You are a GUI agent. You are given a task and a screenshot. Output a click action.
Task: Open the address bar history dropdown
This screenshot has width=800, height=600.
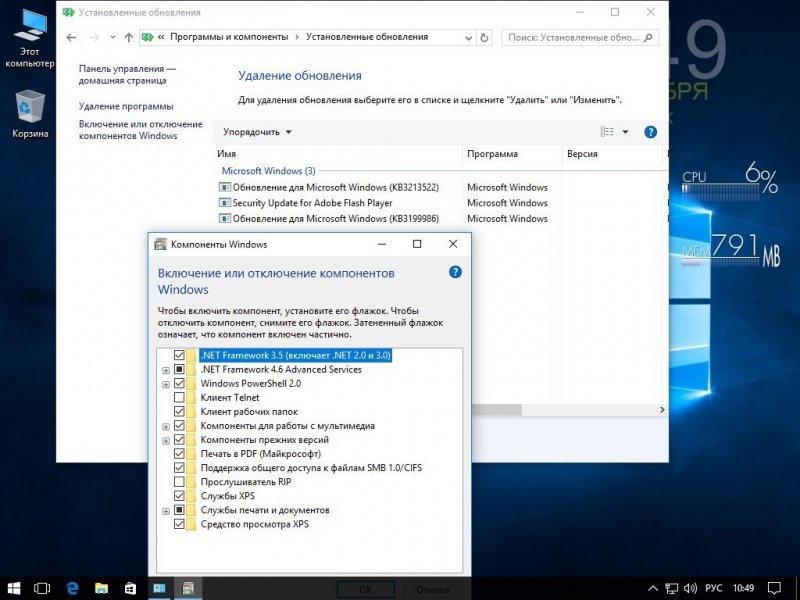coord(468,37)
